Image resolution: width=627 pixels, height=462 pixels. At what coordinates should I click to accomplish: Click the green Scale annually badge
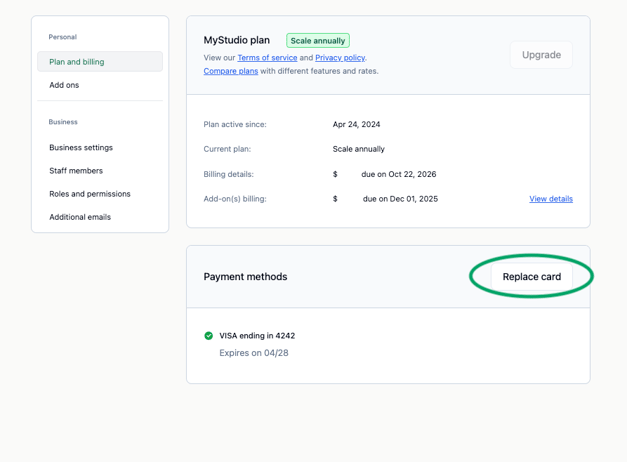coord(318,41)
